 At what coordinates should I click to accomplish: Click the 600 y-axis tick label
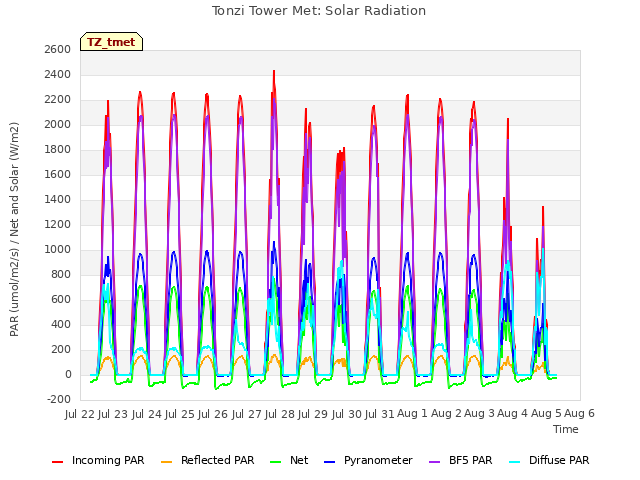pos(61,300)
